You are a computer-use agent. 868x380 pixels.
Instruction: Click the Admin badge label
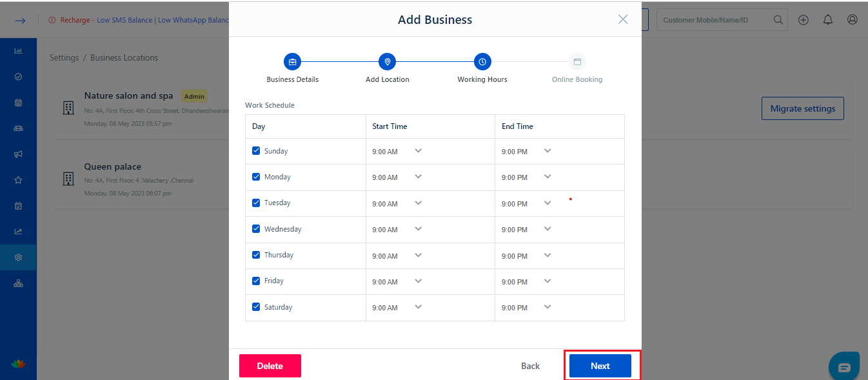194,96
